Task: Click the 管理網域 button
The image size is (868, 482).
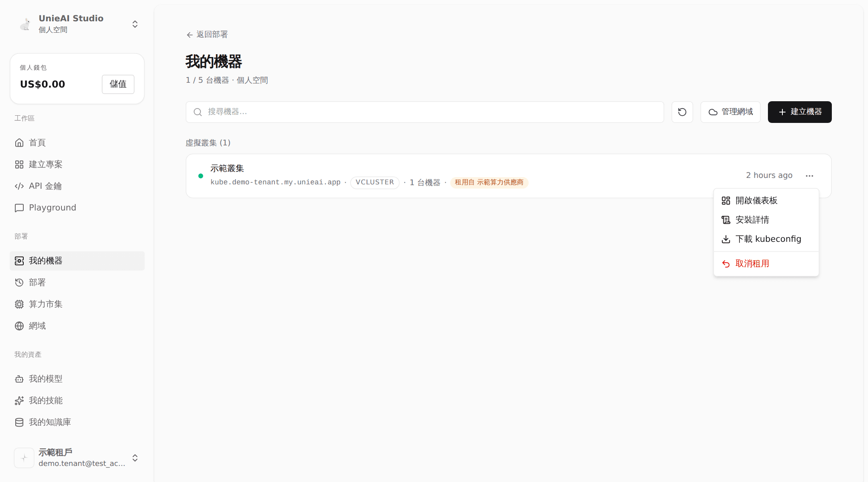Action: coord(730,112)
